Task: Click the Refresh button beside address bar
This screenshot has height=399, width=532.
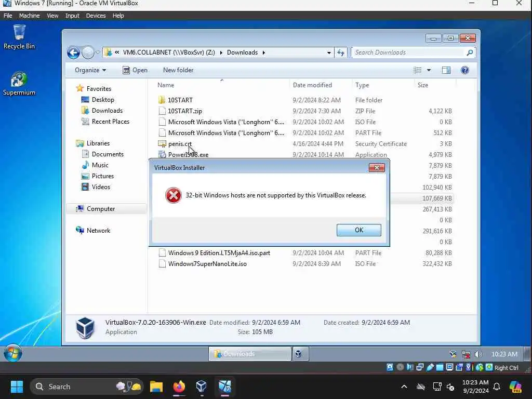Action: 341,52
